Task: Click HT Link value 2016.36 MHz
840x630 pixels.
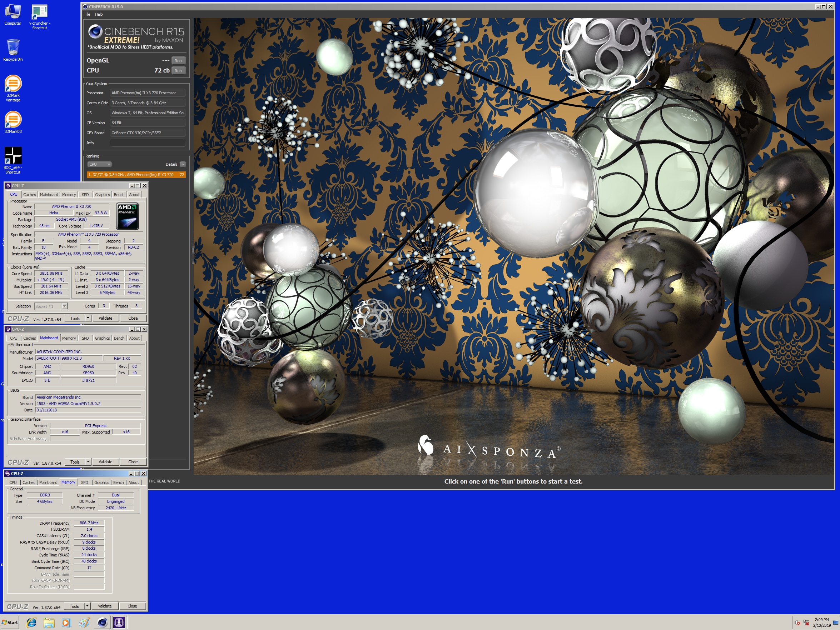Action: pyautogui.click(x=51, y=292)
